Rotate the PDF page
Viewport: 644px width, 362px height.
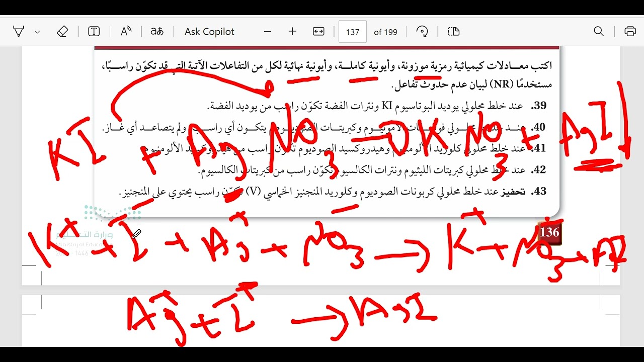coord(422,32)
